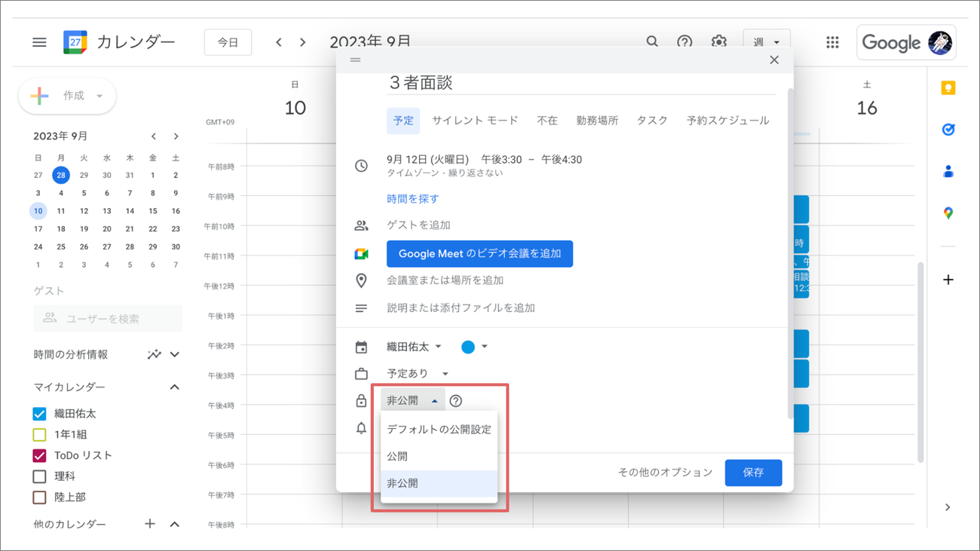Open Google Maps in side panel
The width and height of the screenshot is (980, 551).
[948, 213]
